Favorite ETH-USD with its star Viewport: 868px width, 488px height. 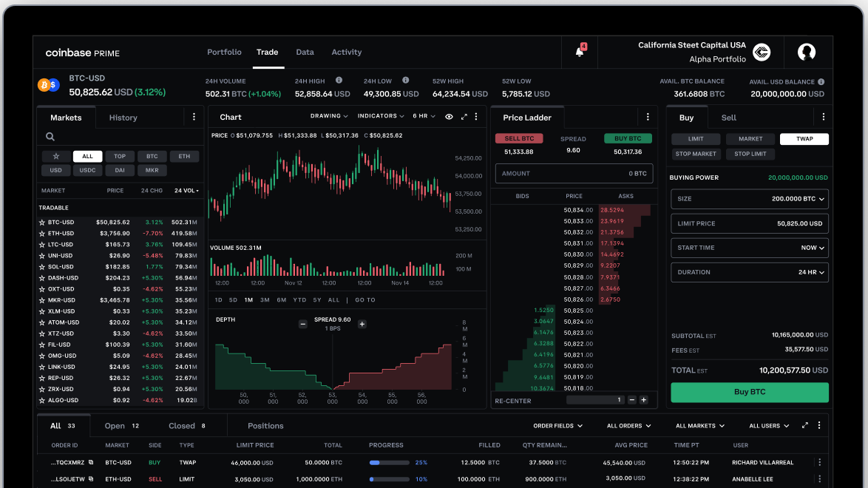(x=41, y=233)
